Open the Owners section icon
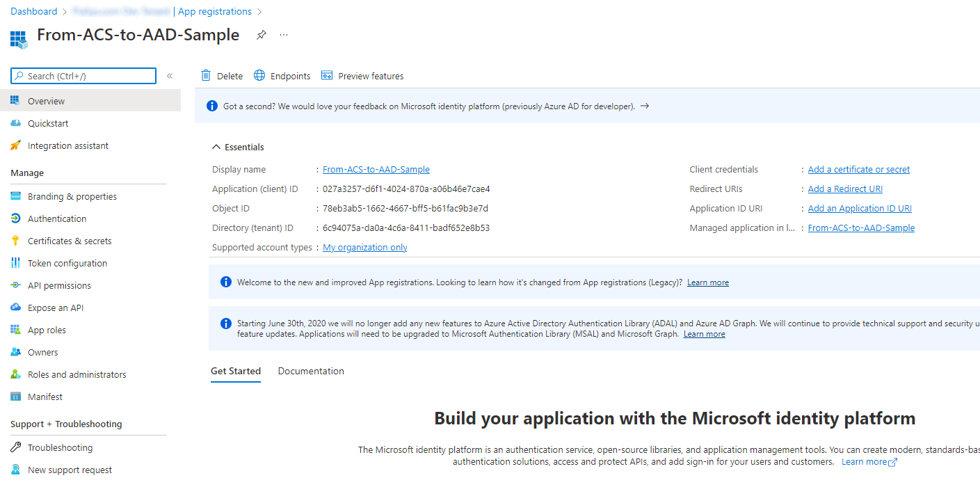980x487 pixels. coord(15,351)
